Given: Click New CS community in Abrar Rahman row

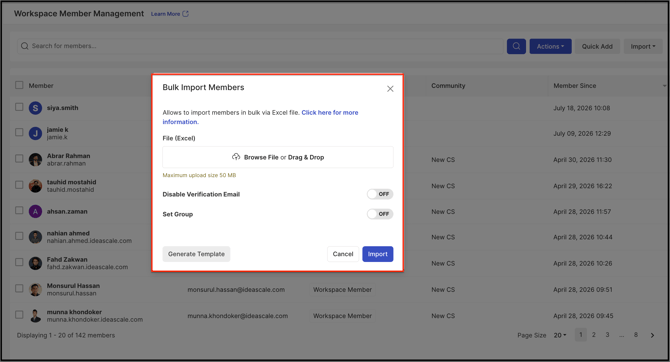Looking at the screenshot, I should coord(443,159).
